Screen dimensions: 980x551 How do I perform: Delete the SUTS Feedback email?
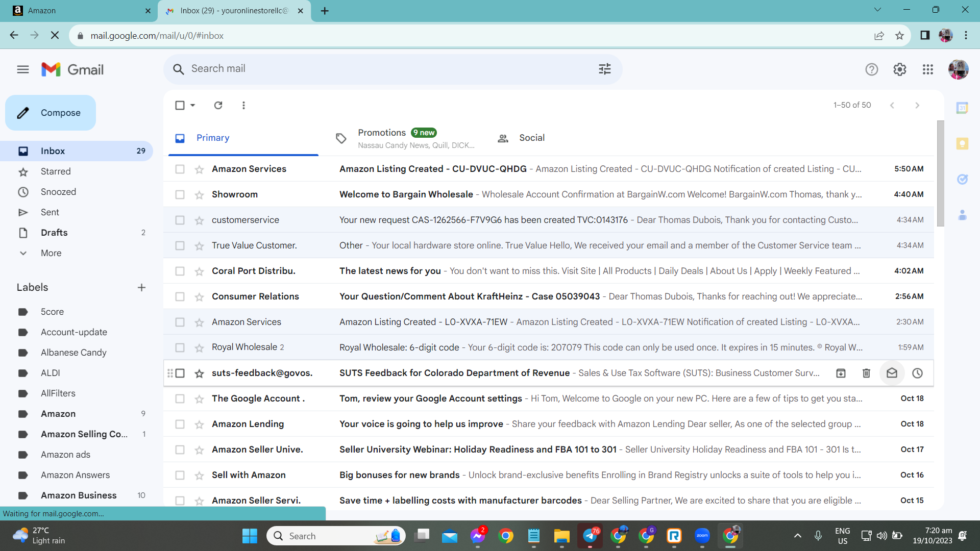pyautogui.click(x=866, y=373)
